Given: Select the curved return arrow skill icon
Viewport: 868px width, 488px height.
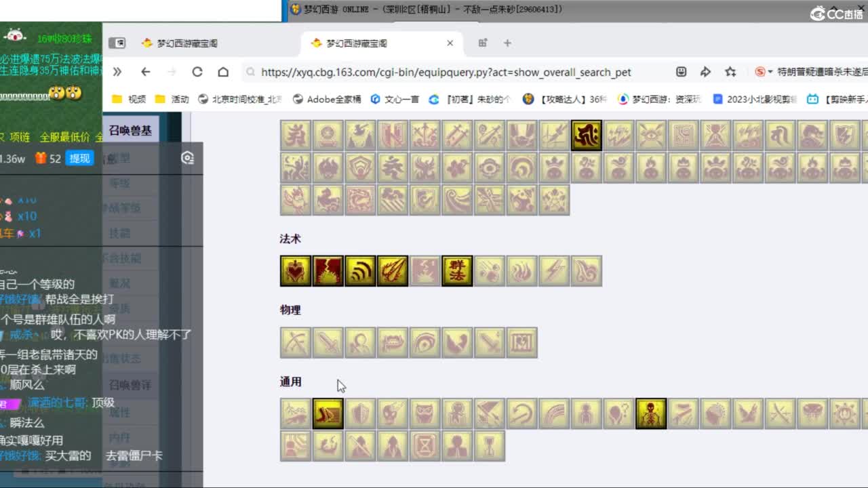Looking at the screenshot, I should [522, 413].
